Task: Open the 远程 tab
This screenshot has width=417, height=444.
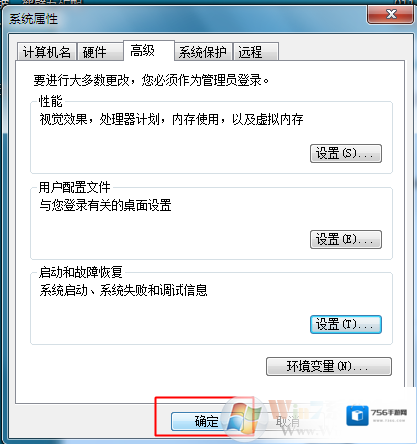Action: pos(256,52)
